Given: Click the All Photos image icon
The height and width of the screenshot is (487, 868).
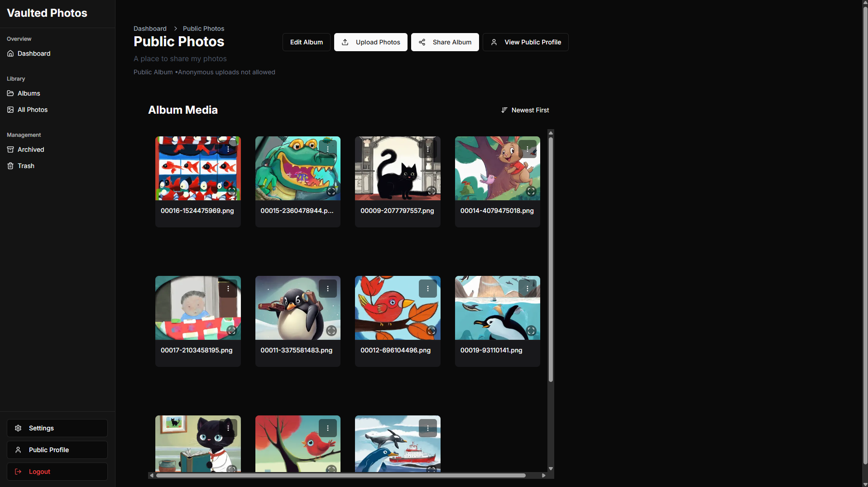Looking at the screenshot, I should [x=10, y=110].
